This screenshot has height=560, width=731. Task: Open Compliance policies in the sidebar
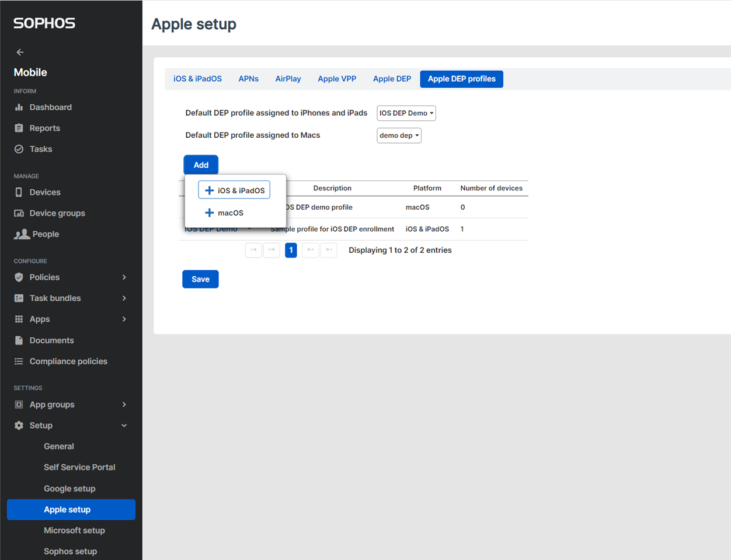click(x=68, y=361)
